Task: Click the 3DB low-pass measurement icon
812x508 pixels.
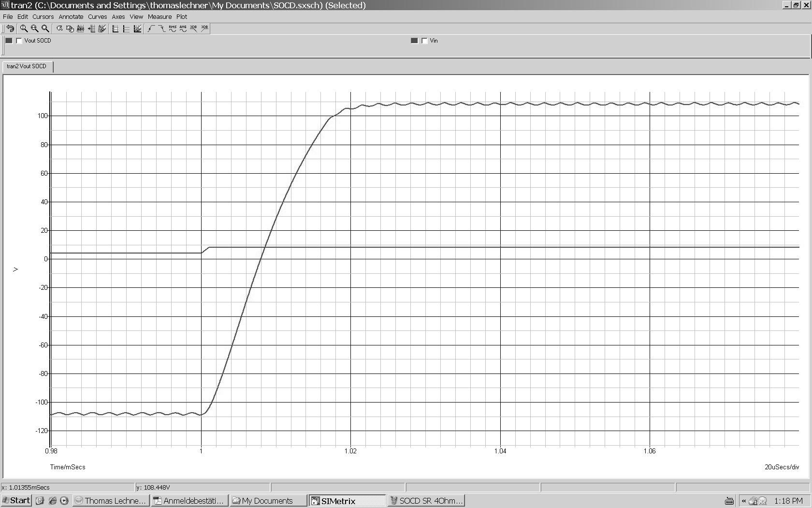Action: 194,29
